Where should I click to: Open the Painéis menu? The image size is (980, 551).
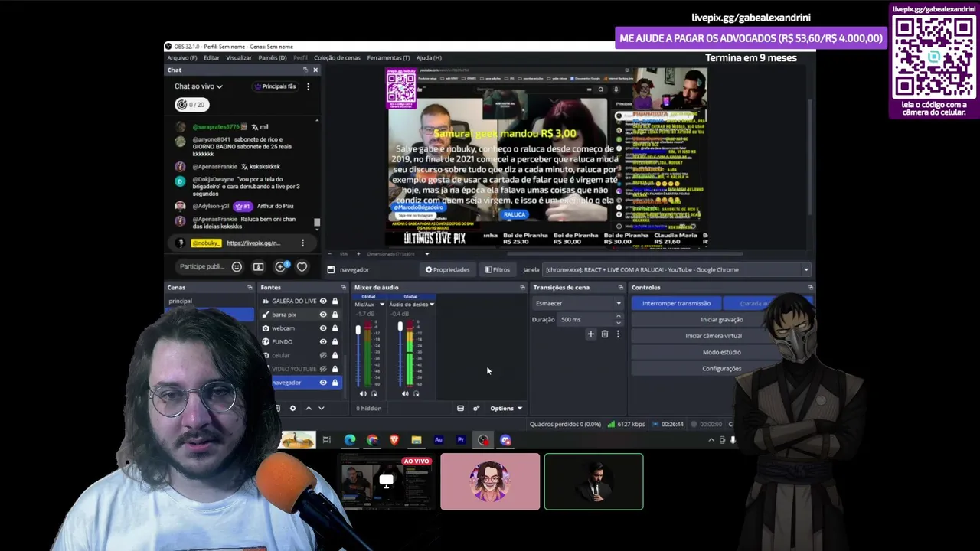[x=273, y=57]
